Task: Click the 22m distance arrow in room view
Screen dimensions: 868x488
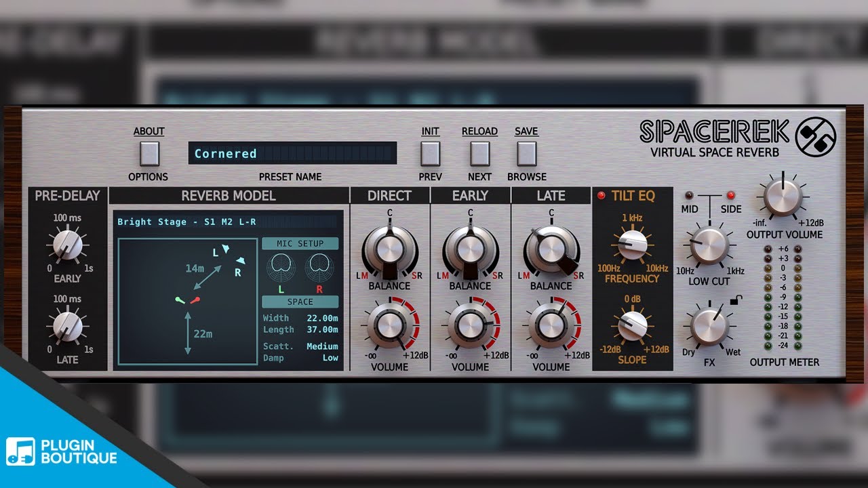Action: point(189,334)
